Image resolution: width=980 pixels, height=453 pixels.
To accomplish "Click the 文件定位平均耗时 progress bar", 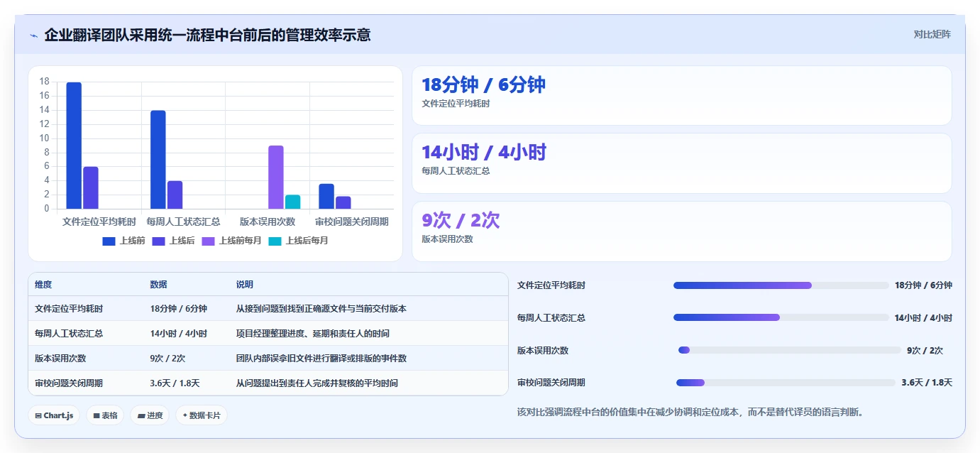I will [781, 285].
